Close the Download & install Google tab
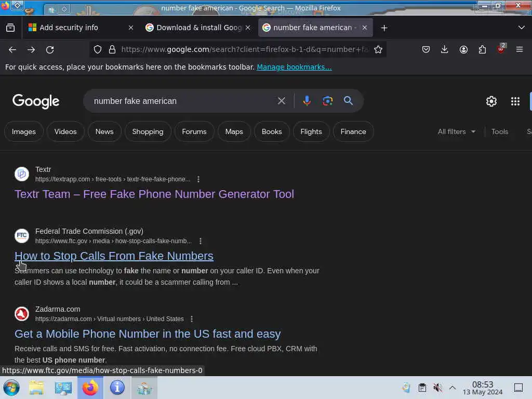 coord(248,28)
